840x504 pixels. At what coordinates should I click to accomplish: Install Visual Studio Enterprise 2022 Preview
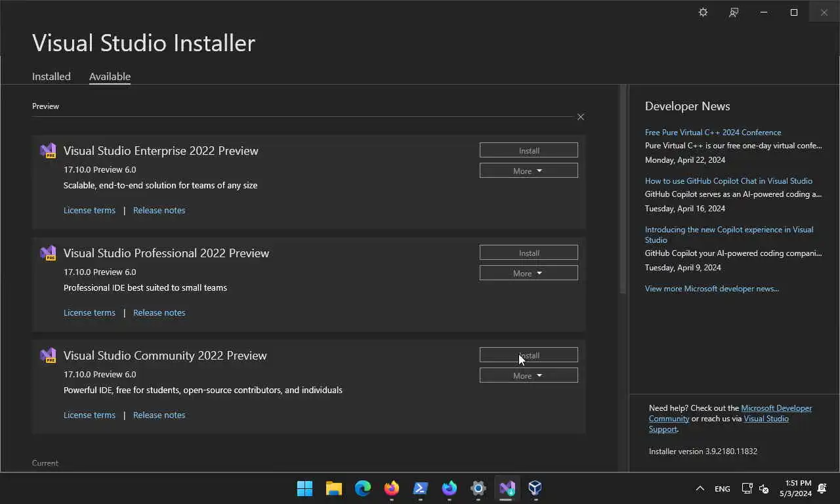[x=529, y=150]
